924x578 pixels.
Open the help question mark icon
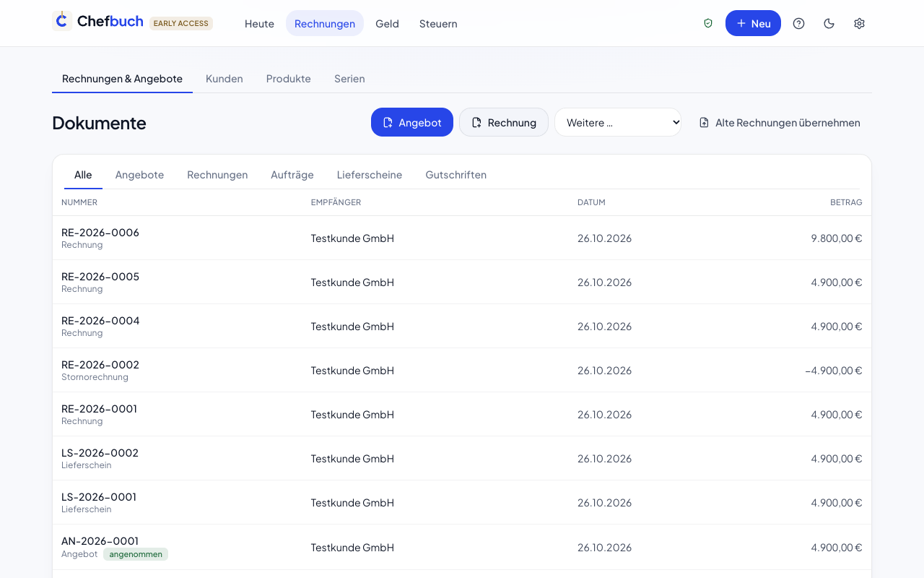798,23
